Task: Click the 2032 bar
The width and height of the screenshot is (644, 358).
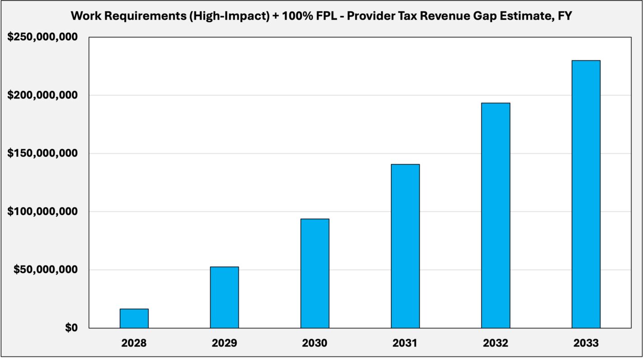Action: (495, 215)
